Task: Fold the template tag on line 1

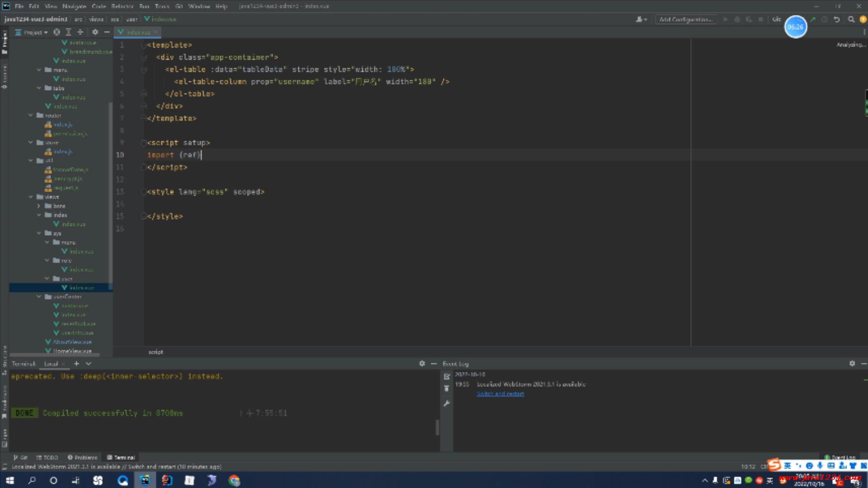Action: coord(144,45)
